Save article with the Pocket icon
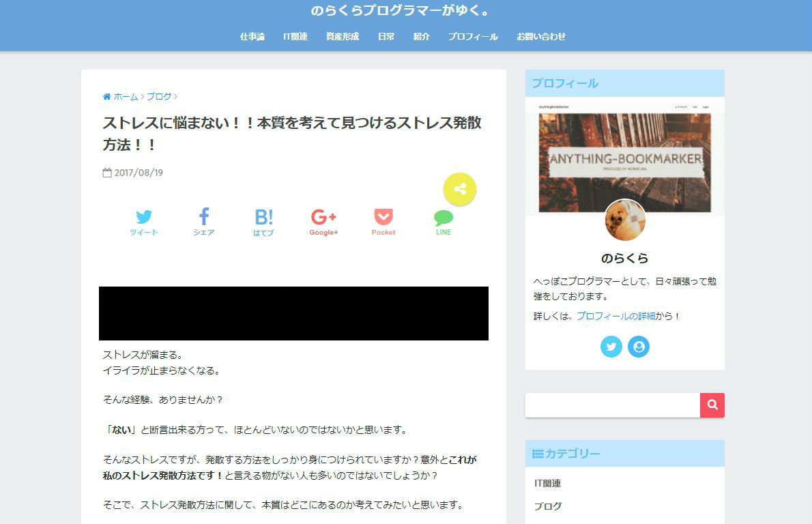Viewport: 812px width, 524px height. tap(383, 217)
